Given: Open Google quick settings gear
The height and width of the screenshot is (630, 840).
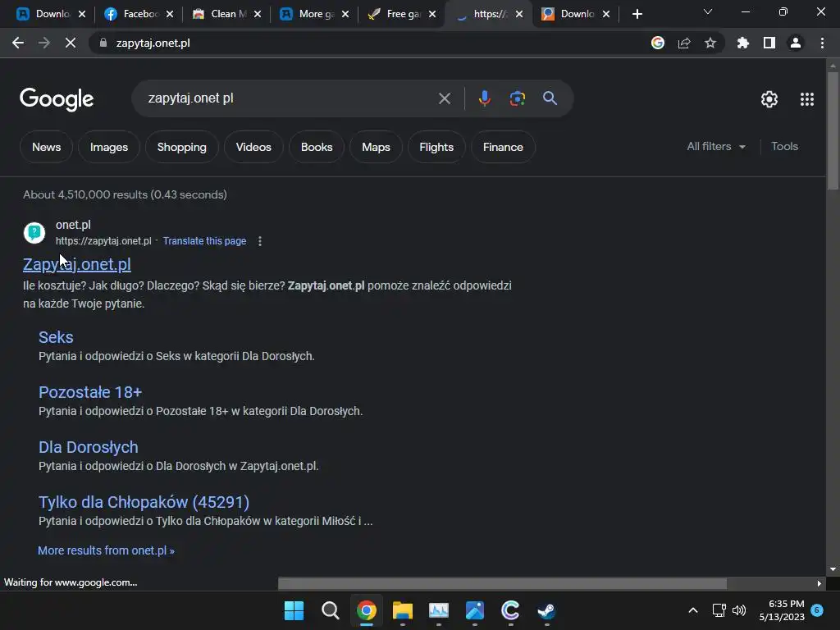Looking at the screenshot, I should click(769, 99).
